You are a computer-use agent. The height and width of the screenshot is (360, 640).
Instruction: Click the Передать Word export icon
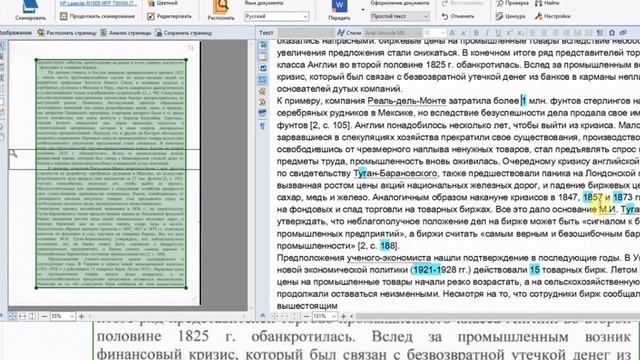point(339,11)
